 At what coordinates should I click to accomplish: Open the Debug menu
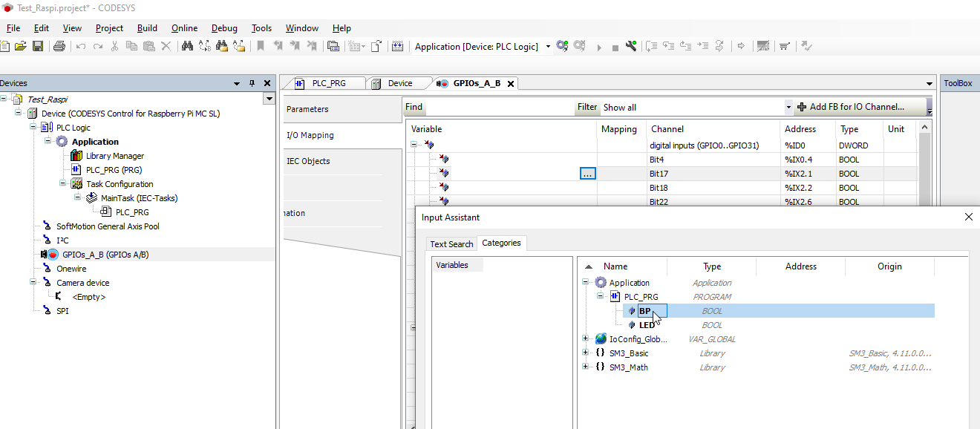[224, 28]
